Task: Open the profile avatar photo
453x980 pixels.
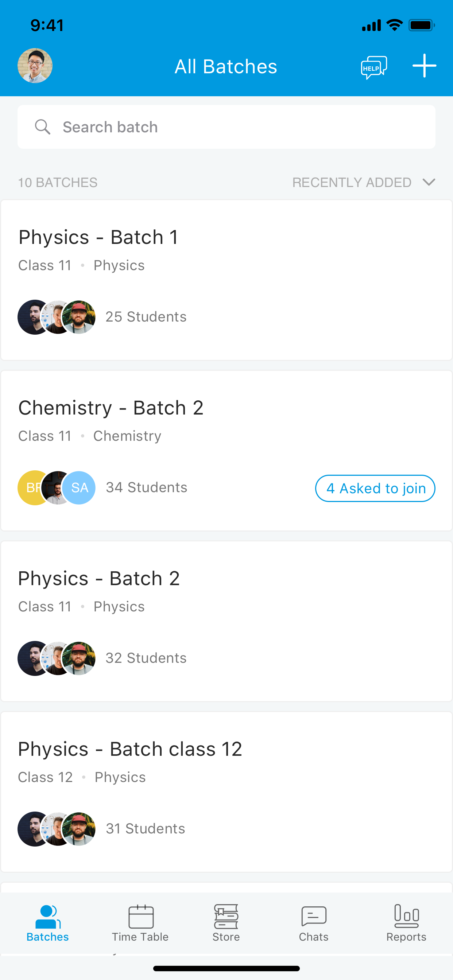Action: pos(35,65)
